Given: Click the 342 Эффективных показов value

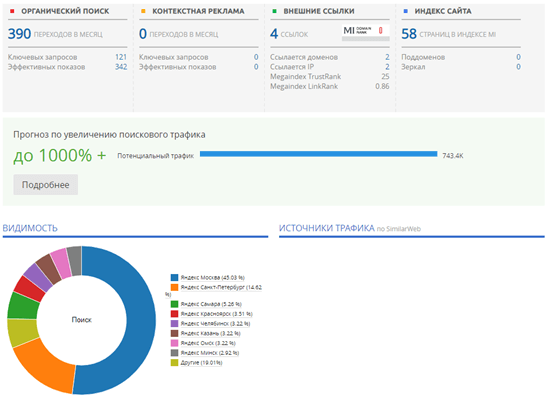Looking at the screenshot, I should (121, 67).
